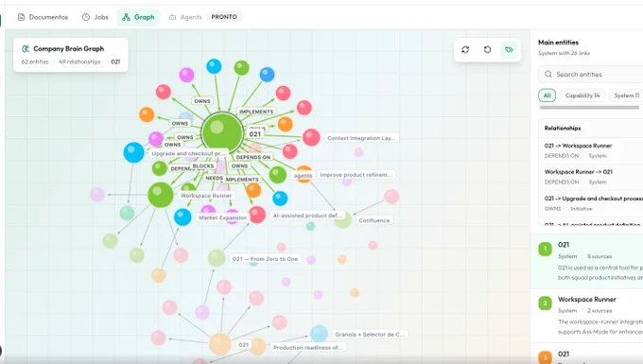Click the Improve product refinem... label
Screen dimensions: 643x364
pos(356,175)
